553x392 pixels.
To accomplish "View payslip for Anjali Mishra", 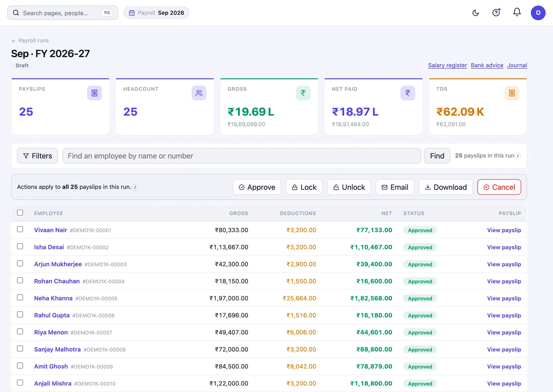I will click(504, 383).
